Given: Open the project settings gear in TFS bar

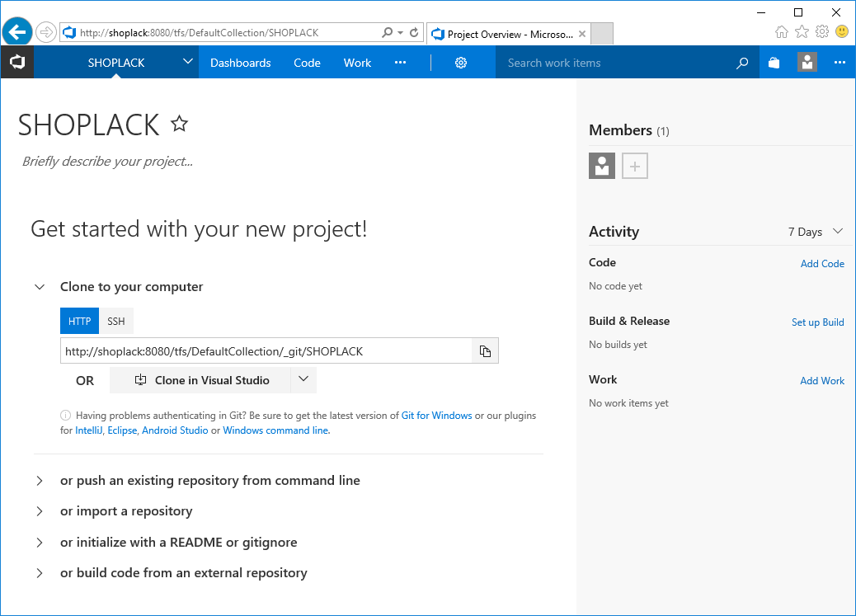Looking at the screenshot, I should pyautogui.click(x=461, y=63).
